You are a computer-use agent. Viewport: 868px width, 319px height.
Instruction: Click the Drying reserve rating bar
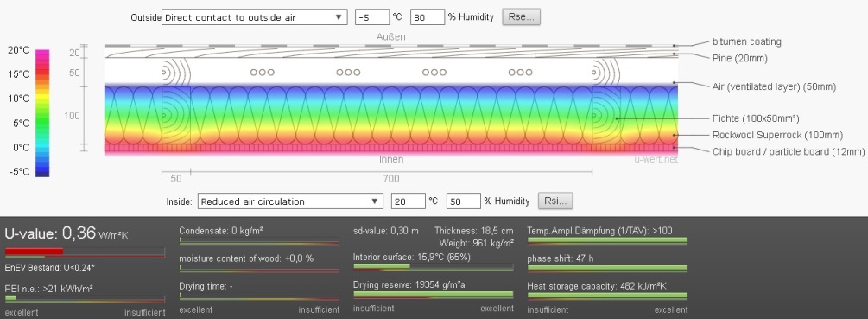click(434, 296)
